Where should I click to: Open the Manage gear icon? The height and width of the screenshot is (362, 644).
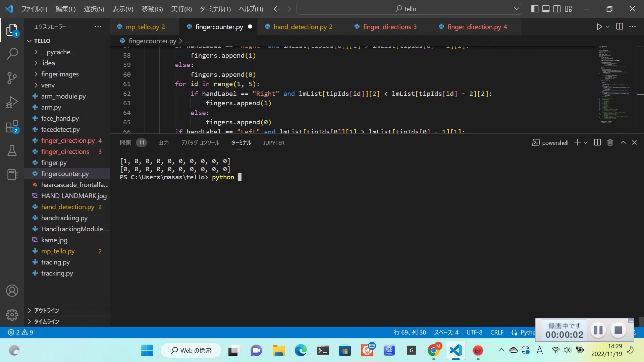(12, 314)
